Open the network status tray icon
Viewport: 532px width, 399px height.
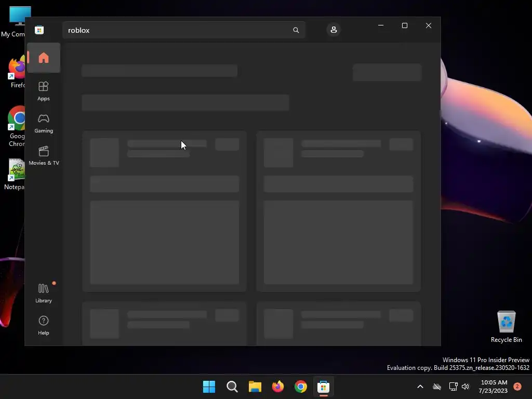tap(453, 387)
